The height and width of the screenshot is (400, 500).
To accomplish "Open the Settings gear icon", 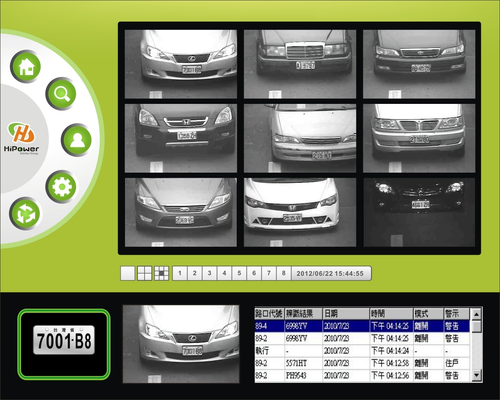I will 61,187.
